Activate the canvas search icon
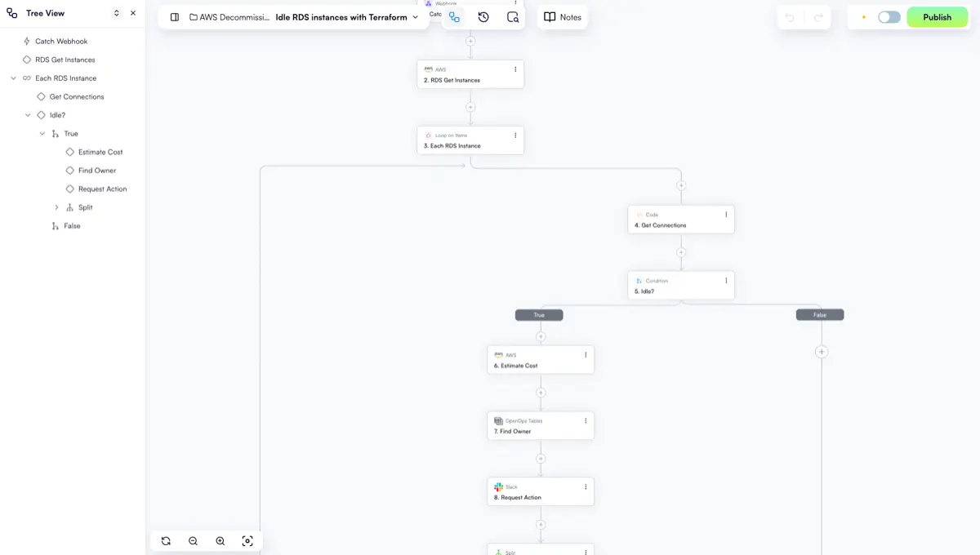Image resolution: width=980 pixels, height=555 pixels. tap(513, 16)
